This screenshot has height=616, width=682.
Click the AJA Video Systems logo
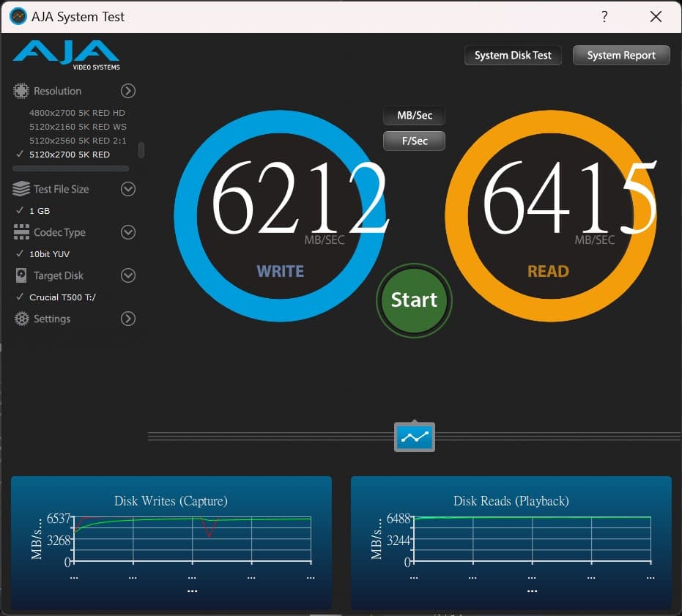coord(66,55)
